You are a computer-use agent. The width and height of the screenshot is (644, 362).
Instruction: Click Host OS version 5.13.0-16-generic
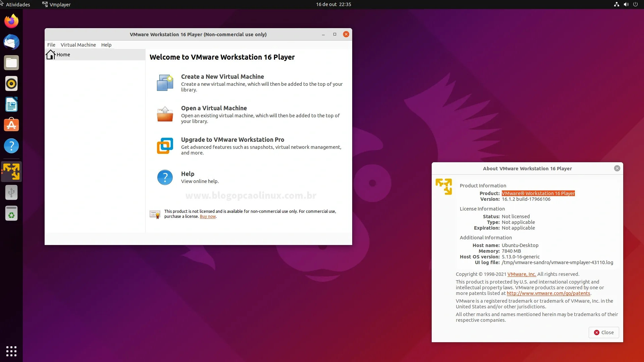(521, 257)
